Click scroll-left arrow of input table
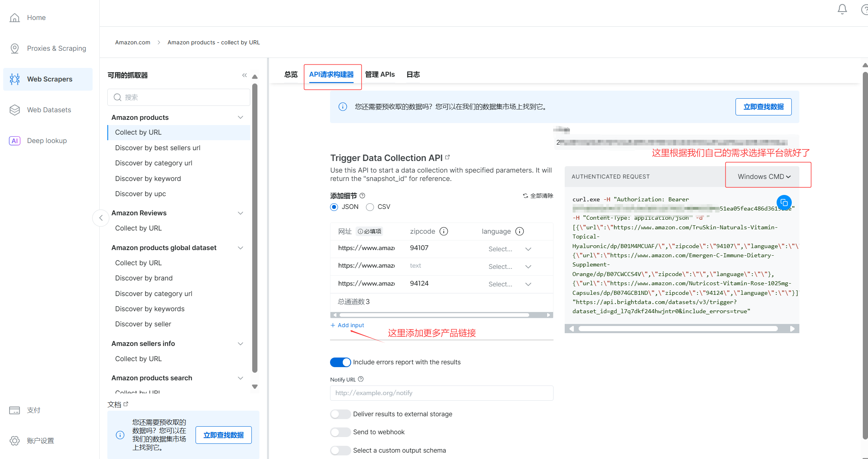The height and width of the screenshot is (459, 868). 335,315
